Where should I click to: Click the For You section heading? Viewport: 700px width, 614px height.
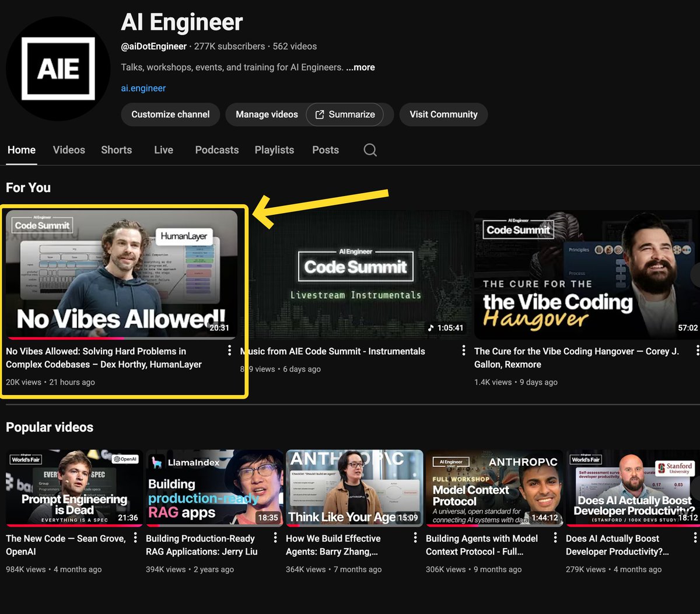pos(28,187)
